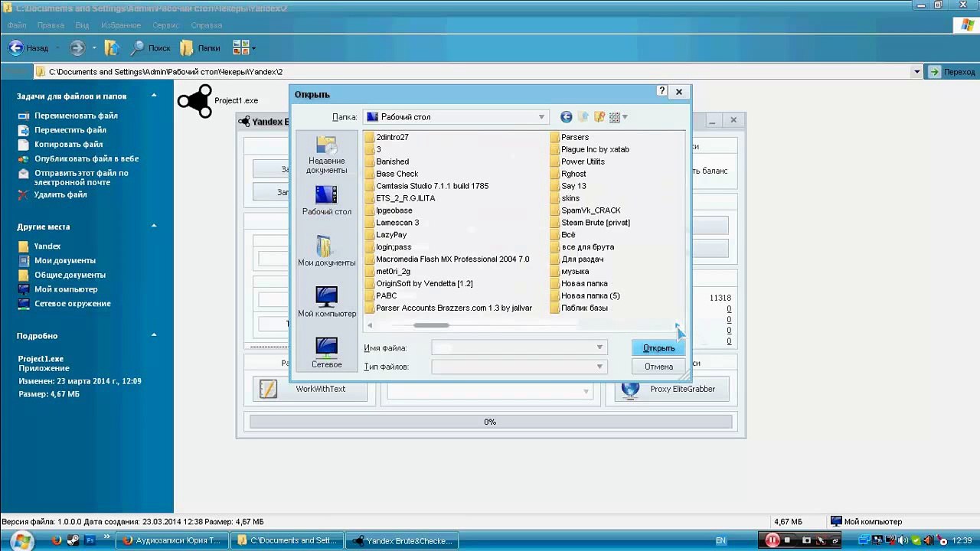Click the help question mark in Open dialog
Screen dimensions: 980x551
661,91
